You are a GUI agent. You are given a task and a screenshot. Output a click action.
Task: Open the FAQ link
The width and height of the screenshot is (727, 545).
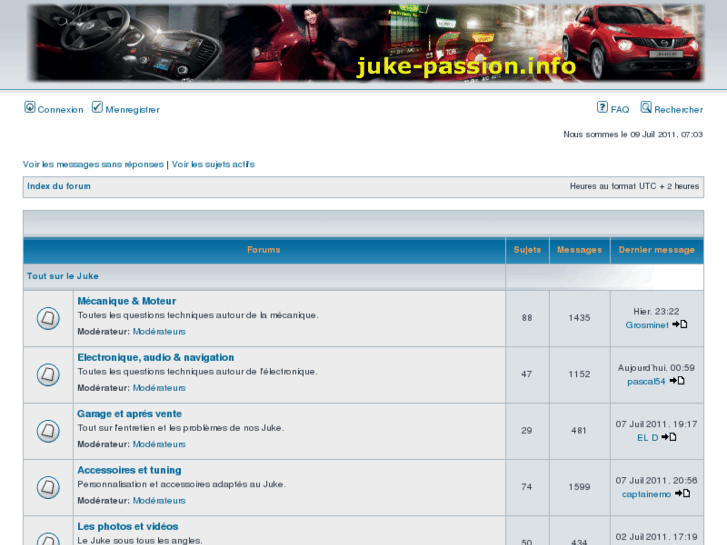620,110
